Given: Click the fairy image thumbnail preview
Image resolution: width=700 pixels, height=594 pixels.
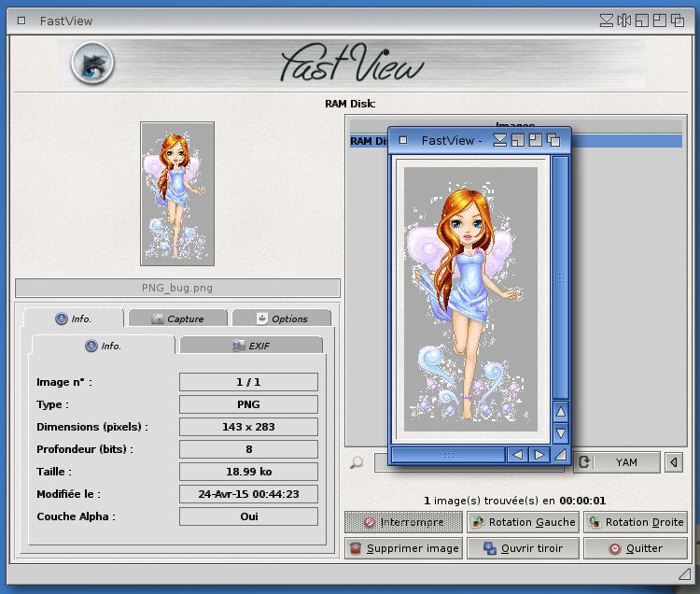Looking at the screenshot, I should tap(177, 193).
